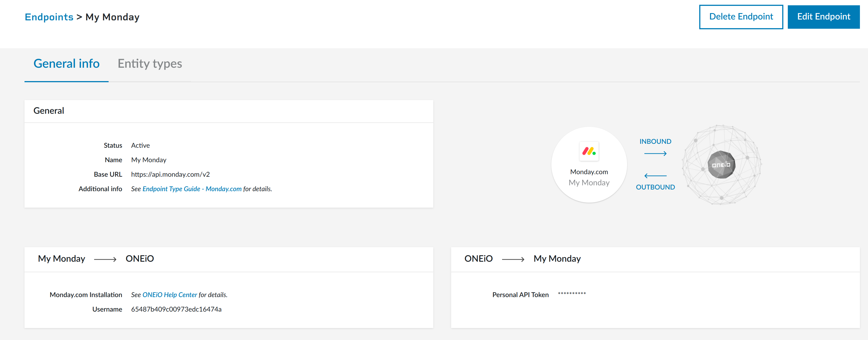Click the General section heading
The image size is (868, 340).
[48, 111]
